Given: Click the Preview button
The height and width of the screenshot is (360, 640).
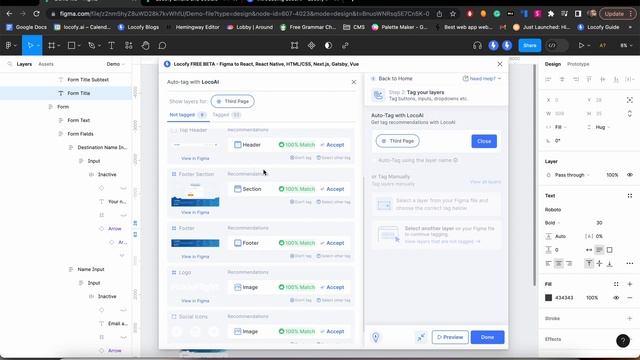Looking at the screenshot, I should 450,337.
